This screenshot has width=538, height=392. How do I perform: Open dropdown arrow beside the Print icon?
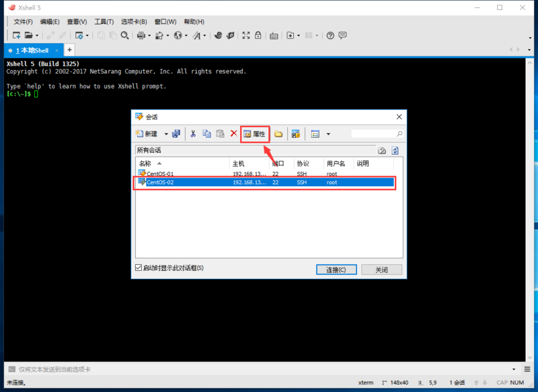(x=149, y=36)
